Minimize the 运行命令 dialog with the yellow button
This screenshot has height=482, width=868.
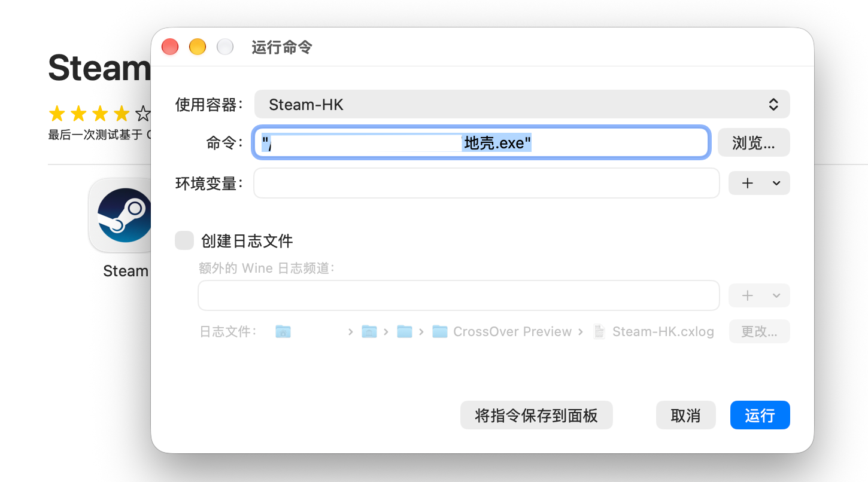(x=198, y=47)
